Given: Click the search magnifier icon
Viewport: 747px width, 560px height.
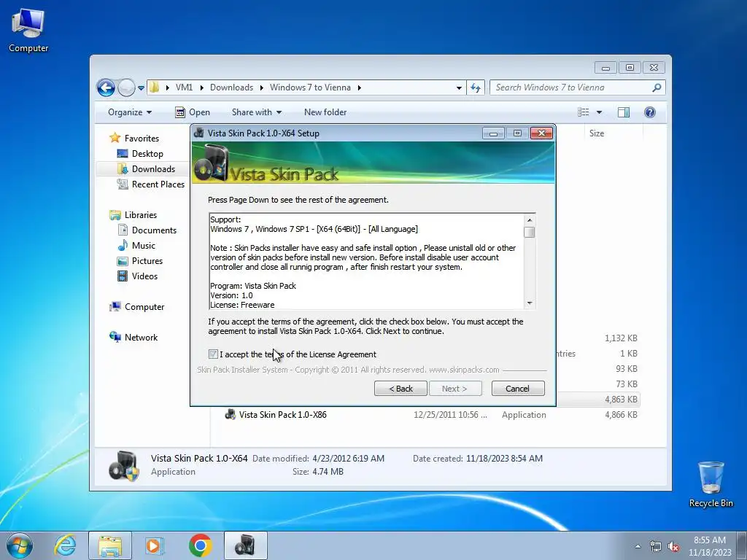Looking at the screenshot, I should [657, 87].
